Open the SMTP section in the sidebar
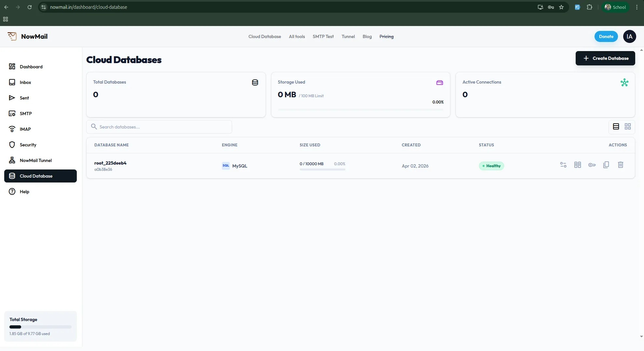 [26, 113]
